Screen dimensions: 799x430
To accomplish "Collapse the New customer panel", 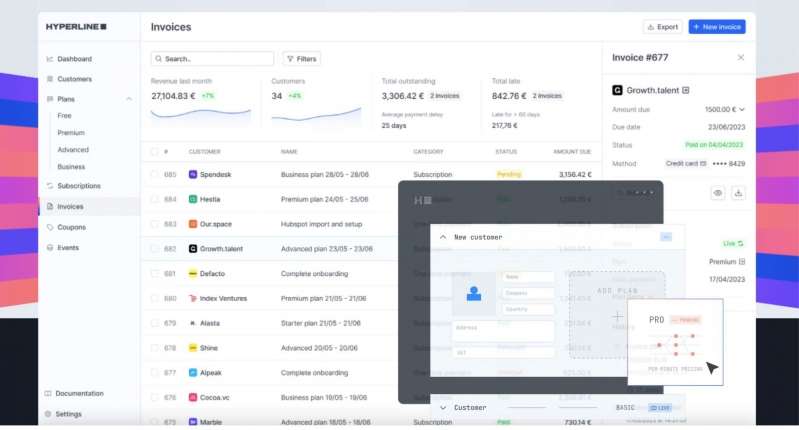I will click(443, 237).
